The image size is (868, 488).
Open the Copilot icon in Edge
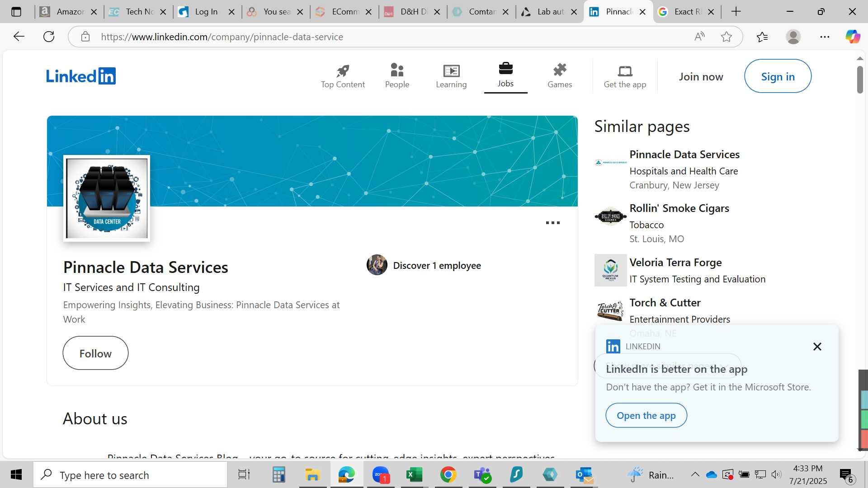pyautogui.click(x=853, y=37)
